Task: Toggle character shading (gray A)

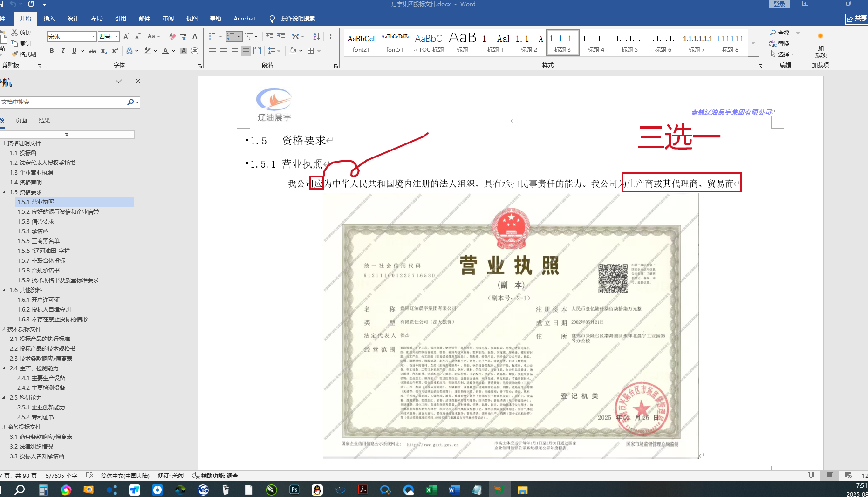Action: click(x=184, y=51)
